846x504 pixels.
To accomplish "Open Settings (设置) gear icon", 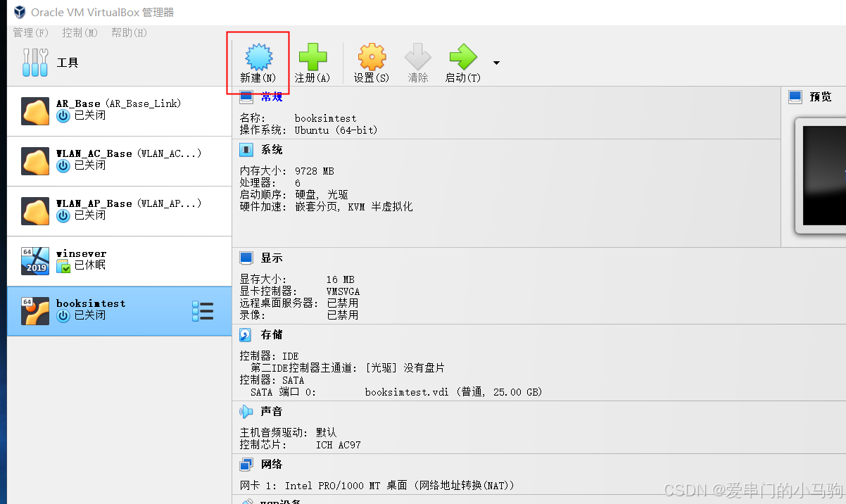I will [x=372, y=57].
